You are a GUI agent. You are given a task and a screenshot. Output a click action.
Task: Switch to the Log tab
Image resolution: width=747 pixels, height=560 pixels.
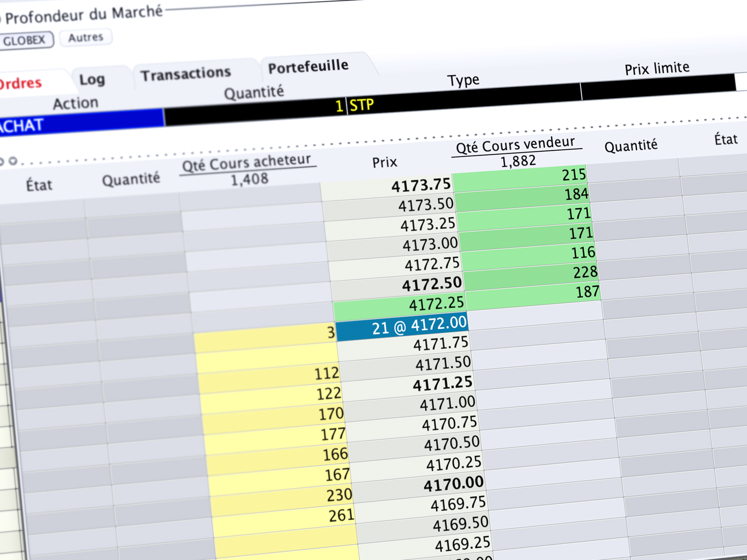(x=92, y=80)
